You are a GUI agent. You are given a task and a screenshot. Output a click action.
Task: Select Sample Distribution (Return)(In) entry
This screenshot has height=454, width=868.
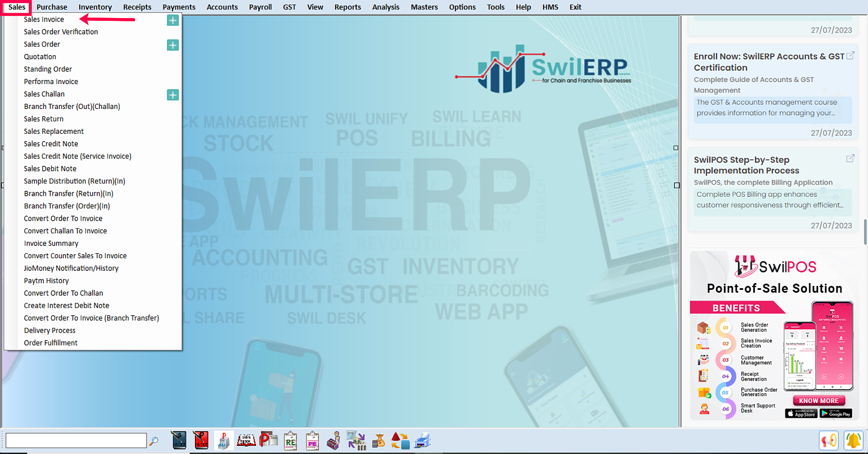tap(74, 181)
